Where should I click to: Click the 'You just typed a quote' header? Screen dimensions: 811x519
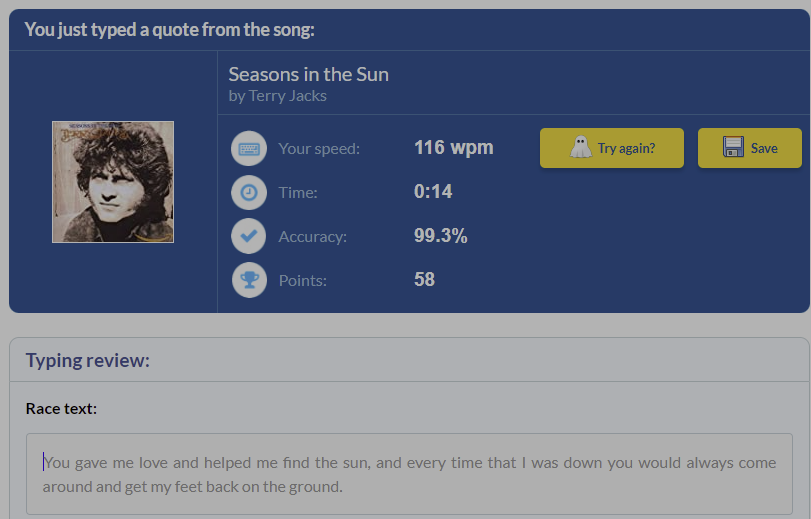click(x=170, y=29)
